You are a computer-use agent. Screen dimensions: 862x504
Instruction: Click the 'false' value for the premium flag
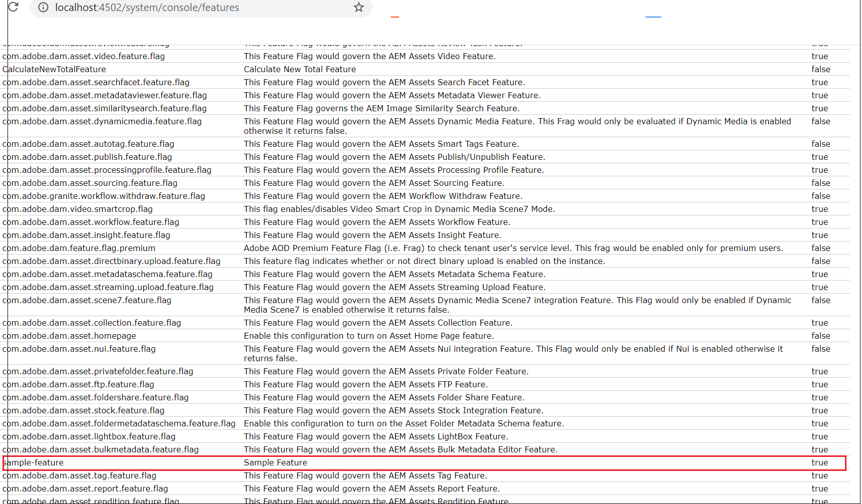(821, 248)
